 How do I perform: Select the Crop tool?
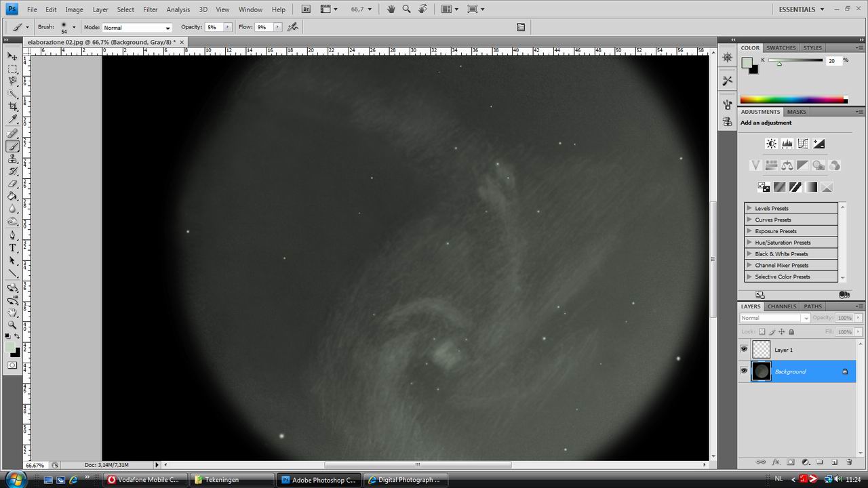[12, 107]
